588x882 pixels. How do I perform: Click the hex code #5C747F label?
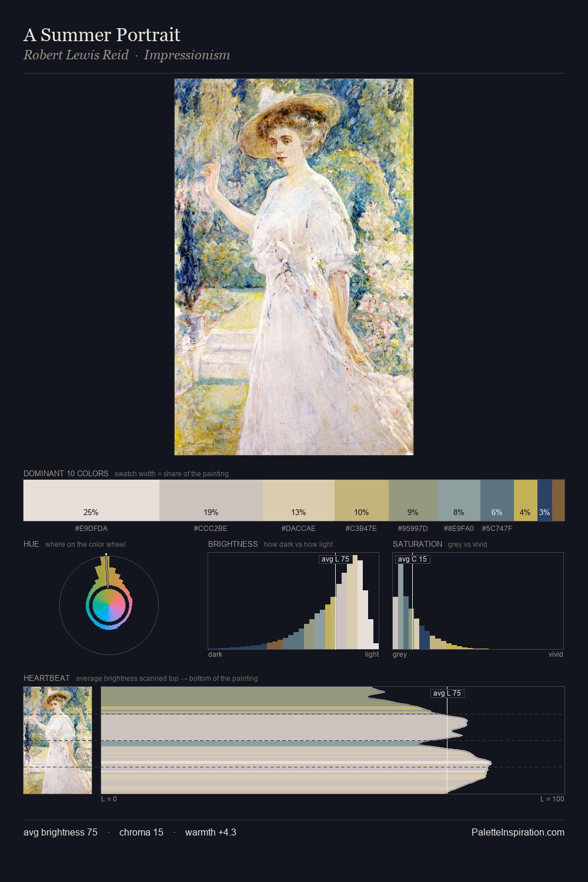[497, 529]
